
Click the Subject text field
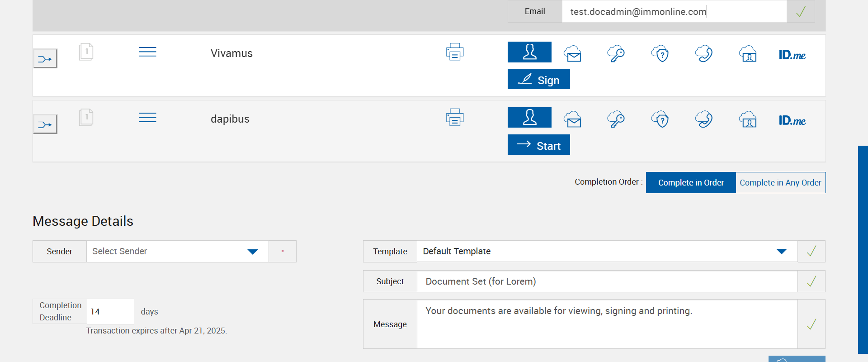(607, 281)
